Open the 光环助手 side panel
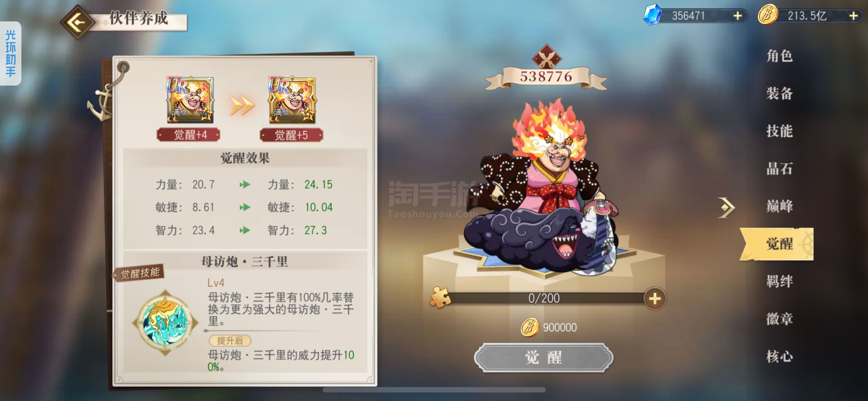868x401 pixels. tap(11, 53)
